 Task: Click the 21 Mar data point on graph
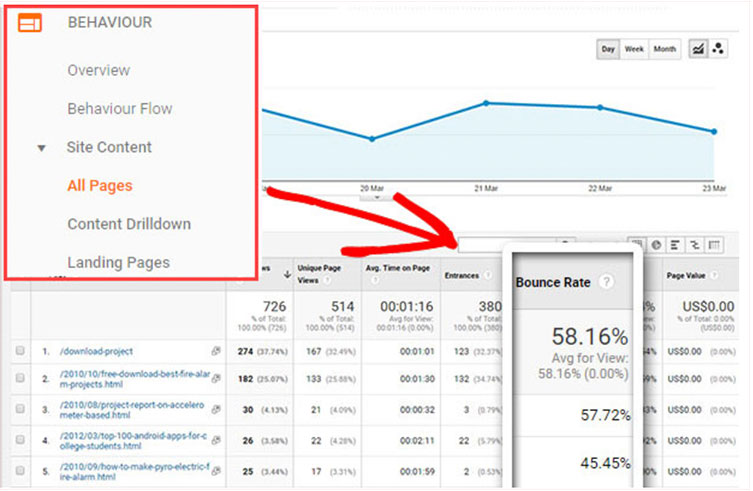coord(486,103)
